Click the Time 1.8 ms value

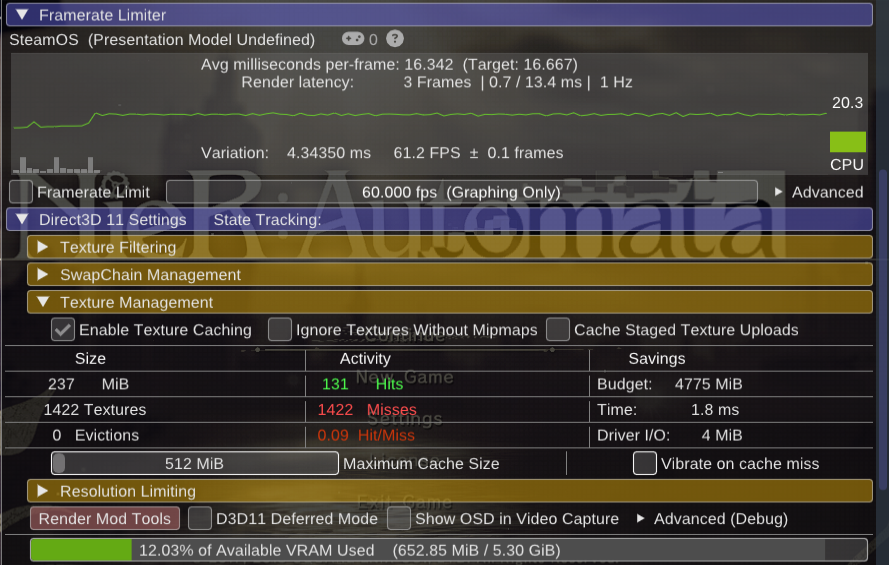tap(667, 409)
